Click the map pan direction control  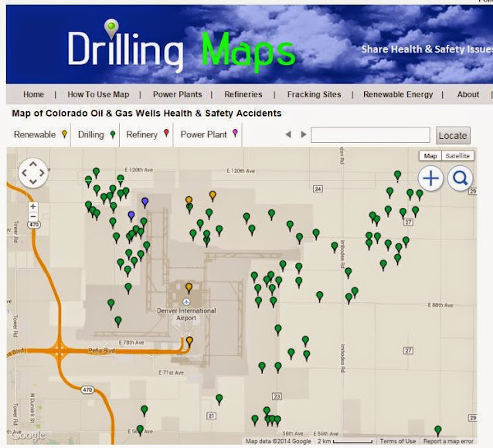coord(33,173)
